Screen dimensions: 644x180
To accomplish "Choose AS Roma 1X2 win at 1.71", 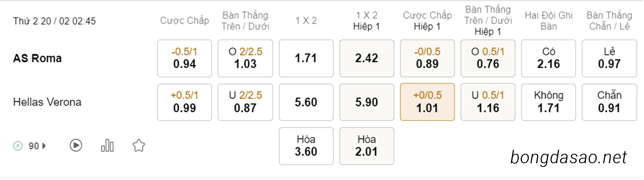I will pyautogui.click(x=306, y=58).
